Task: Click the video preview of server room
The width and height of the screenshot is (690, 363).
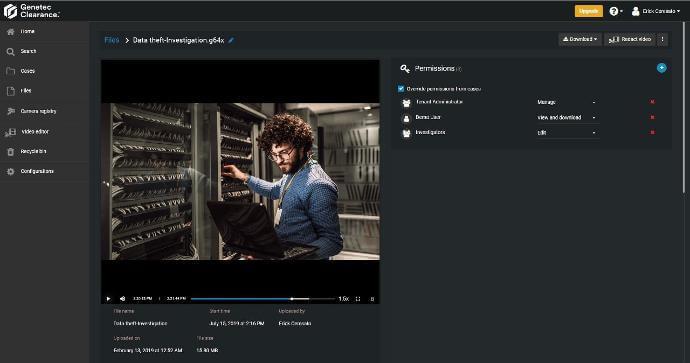Action: [240, 181]
